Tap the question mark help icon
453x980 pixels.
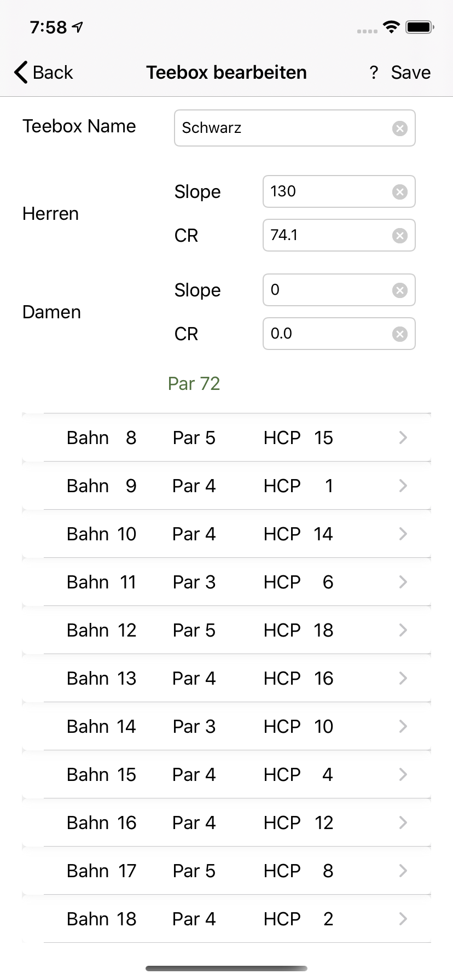[374, 73]
